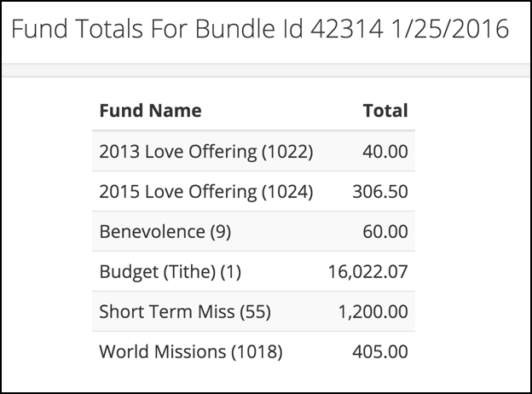
Task: Select the 2015 Love Offering (1024) row
Action: tap(253, 191)
